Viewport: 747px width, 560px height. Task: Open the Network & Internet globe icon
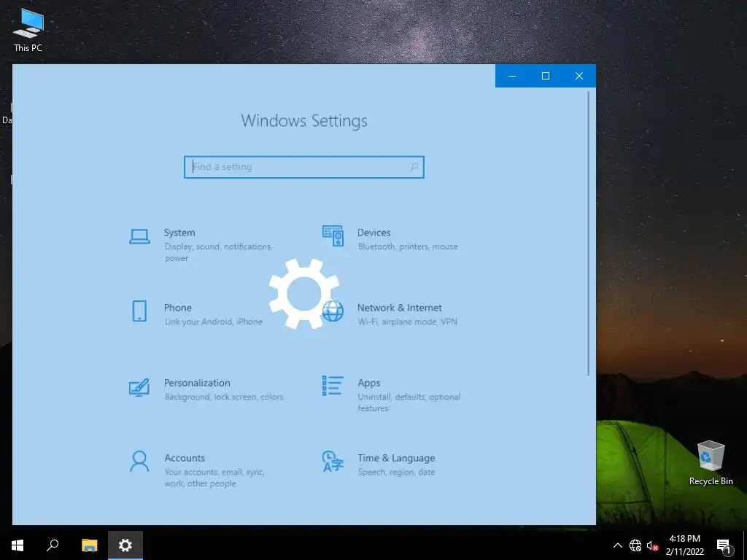coord(333,311)
